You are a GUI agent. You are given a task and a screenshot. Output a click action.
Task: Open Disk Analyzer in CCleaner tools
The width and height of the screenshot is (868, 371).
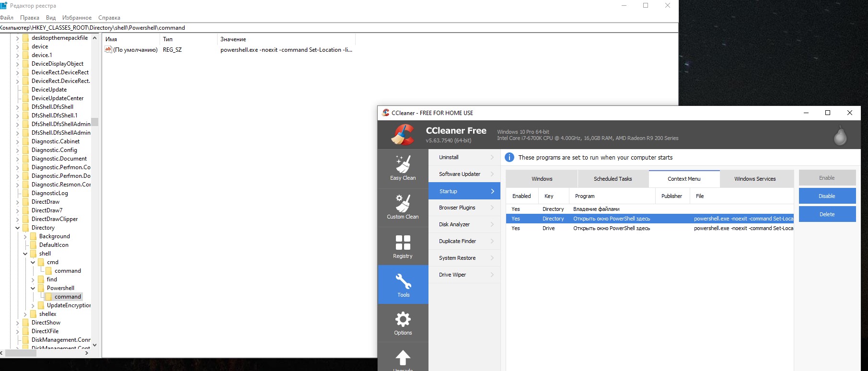464,224
